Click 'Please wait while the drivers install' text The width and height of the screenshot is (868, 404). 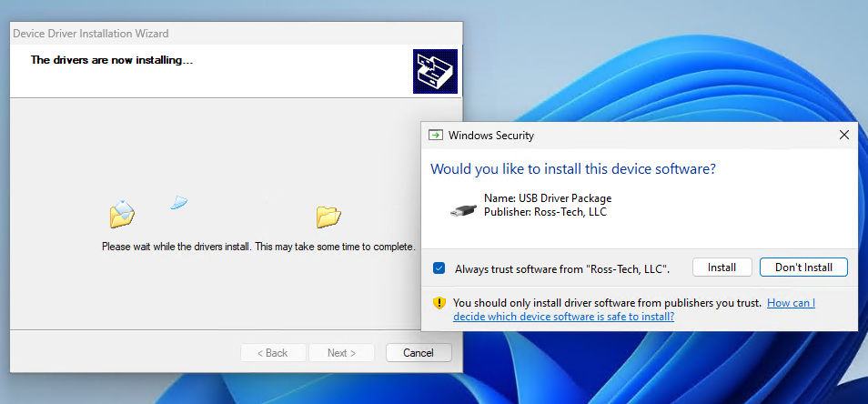pyautogui.click(x=258, y=247)
